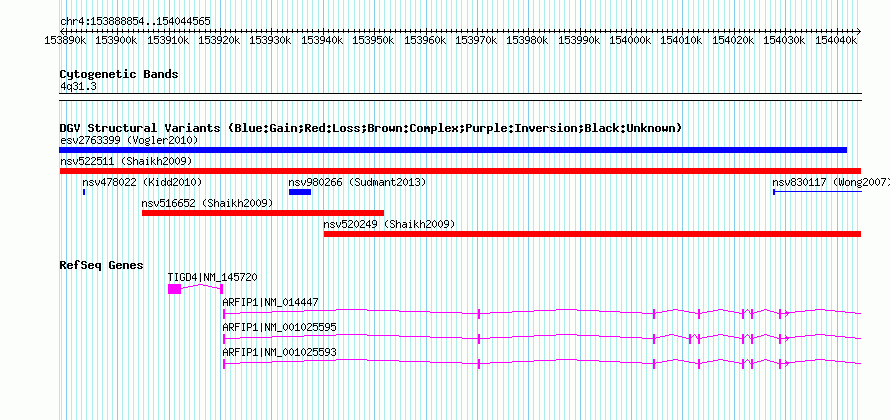Click the 153920k ruler label
890x420 pixels.
(219, 40)
